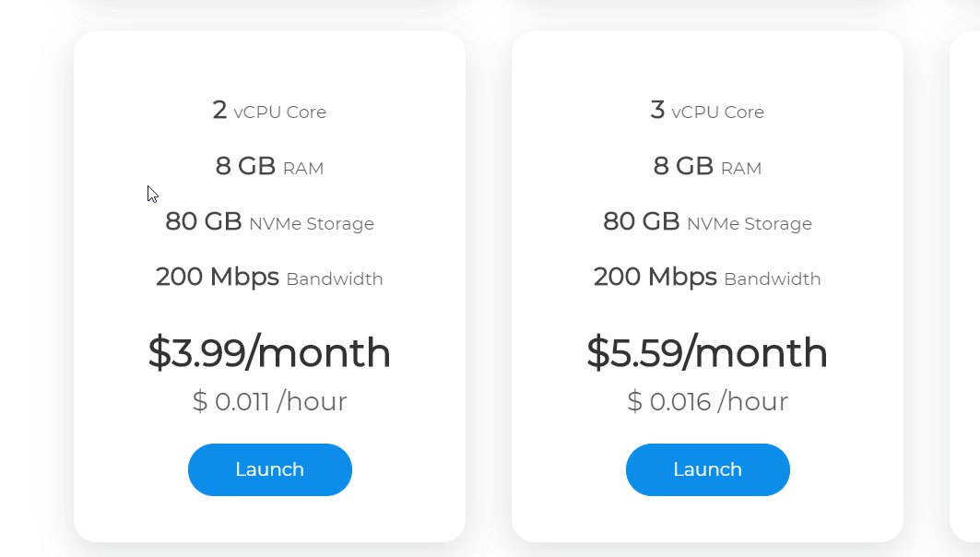The image size is (980, 557).
Task: Click 8 GB RAM in the 3 vCPU plan
Action: click(x=707, y=166)
